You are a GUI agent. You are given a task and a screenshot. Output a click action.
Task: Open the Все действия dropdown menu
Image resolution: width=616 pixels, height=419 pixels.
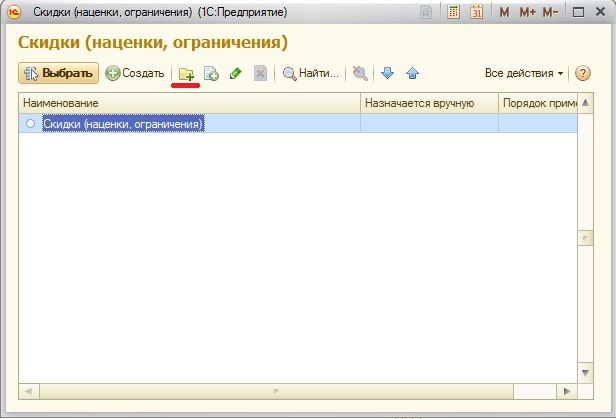pyautogui.click(x=524, y=74)
